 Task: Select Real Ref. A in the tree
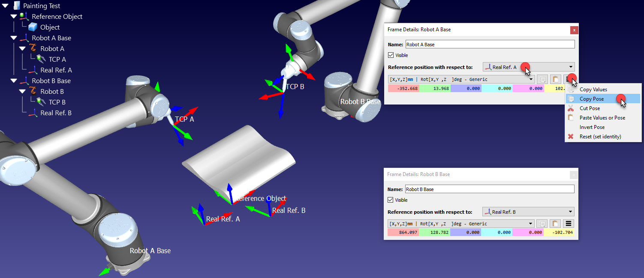[56, 70]
